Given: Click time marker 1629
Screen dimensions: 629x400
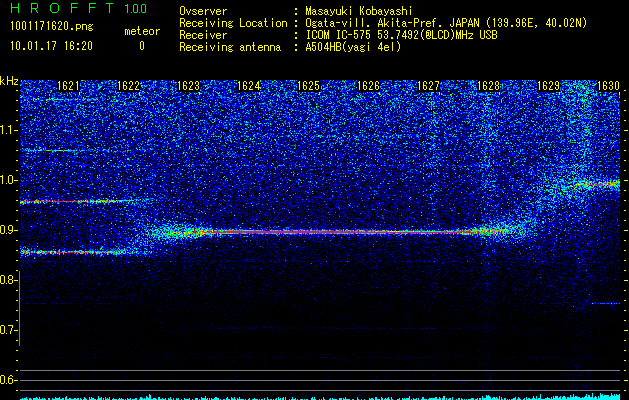Looking at the screenshot, I should (x=548, y=86).
